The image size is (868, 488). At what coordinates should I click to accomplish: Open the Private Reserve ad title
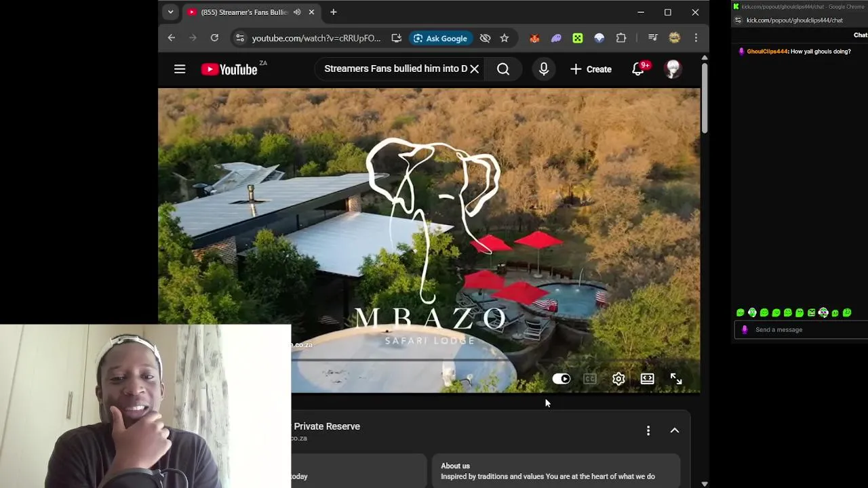point(326,426)
